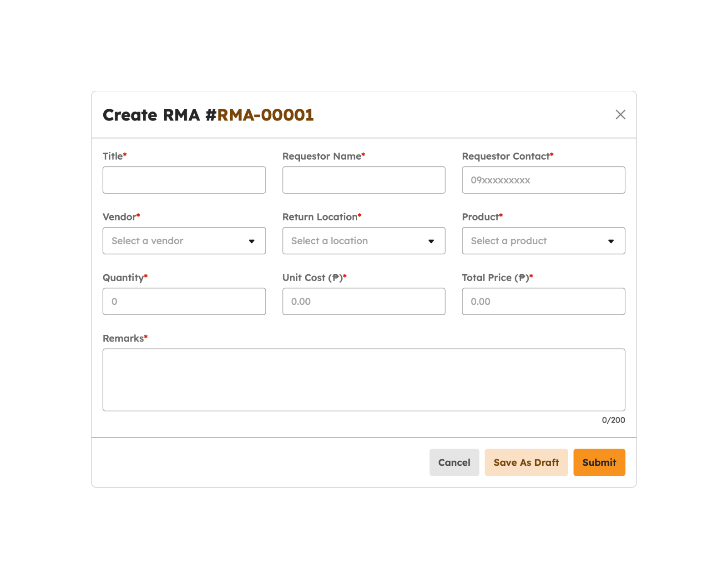Click the Total Price (₱) label

pos(497,278)
